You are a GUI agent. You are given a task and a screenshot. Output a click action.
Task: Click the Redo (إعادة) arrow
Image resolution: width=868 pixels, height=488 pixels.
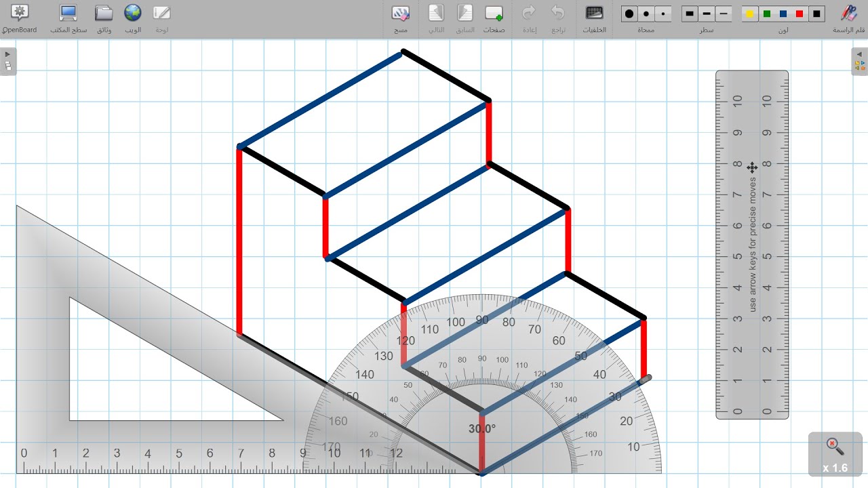coord(529,12)
